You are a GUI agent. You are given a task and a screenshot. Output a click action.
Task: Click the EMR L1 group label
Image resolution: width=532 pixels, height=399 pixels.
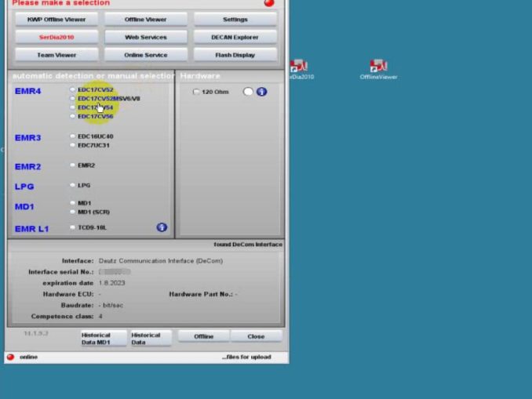pos(32,228)
